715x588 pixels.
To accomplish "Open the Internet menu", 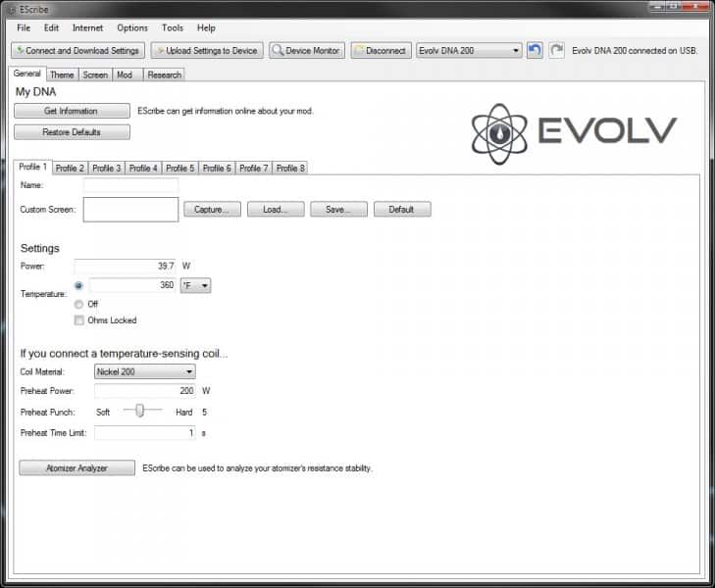I will 87,27.
